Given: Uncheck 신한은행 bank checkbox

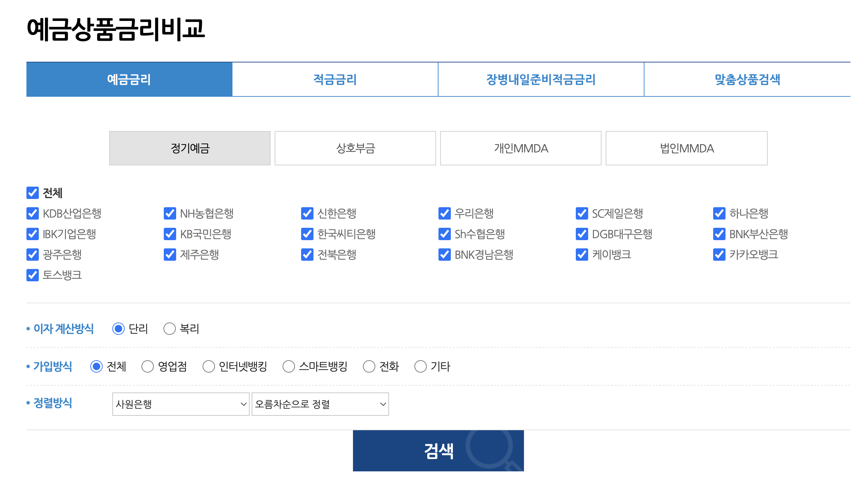Looking at the screenshot, I should tap(307, 213).
